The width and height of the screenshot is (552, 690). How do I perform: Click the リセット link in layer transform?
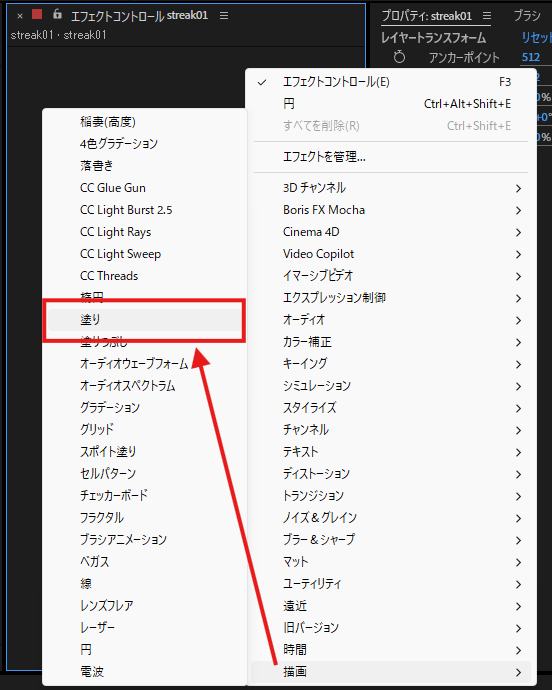(537, 38)
